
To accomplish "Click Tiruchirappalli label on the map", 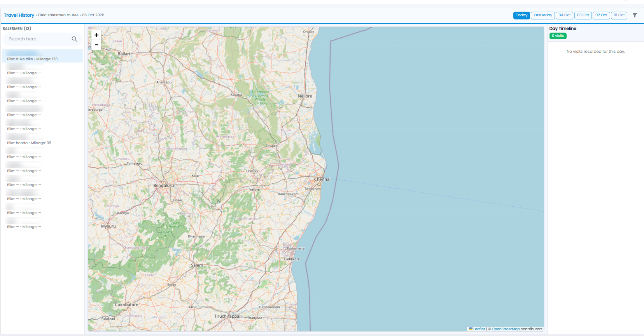I will tap(228, 316).
